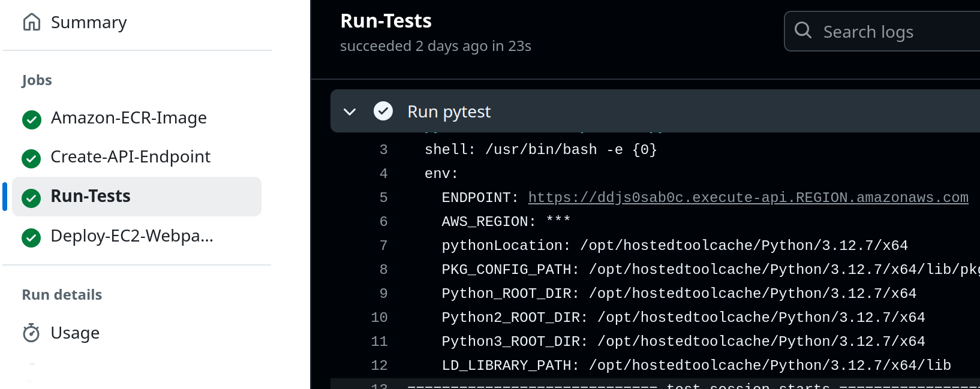Click log line number 7
The height and width of the screenshot is (389, 980).
tap(383, 246)
